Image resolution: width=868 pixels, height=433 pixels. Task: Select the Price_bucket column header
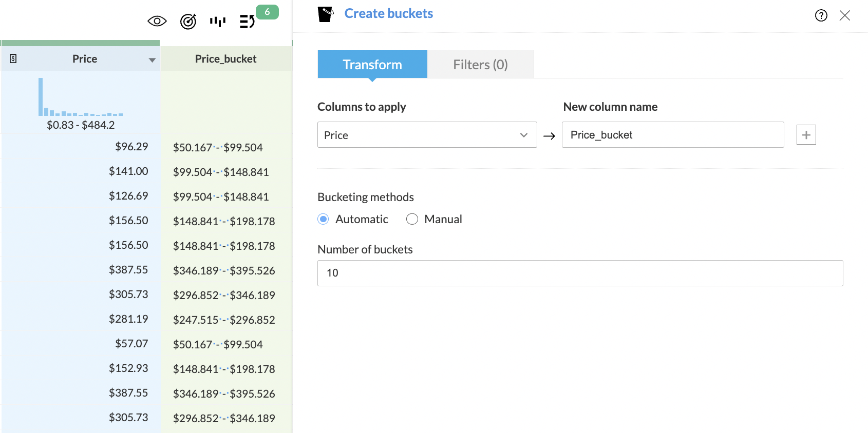pos(226,59)
